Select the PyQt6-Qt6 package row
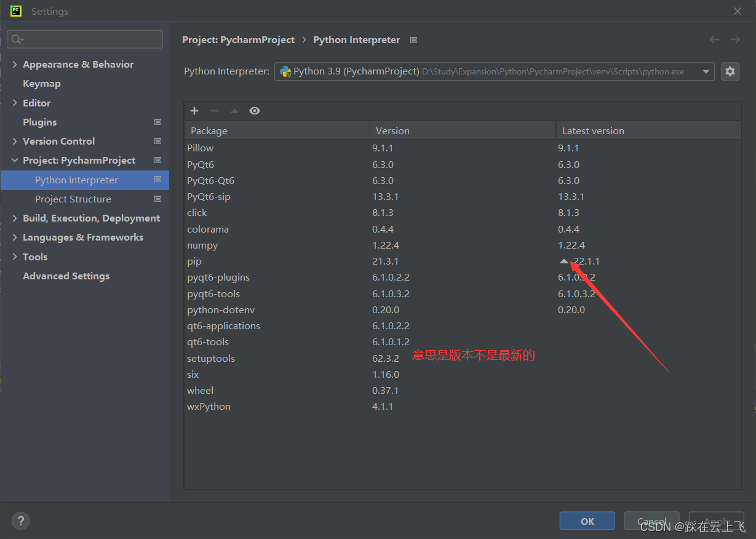This screenshot has height=539, width=756. [x=463, y=180]
